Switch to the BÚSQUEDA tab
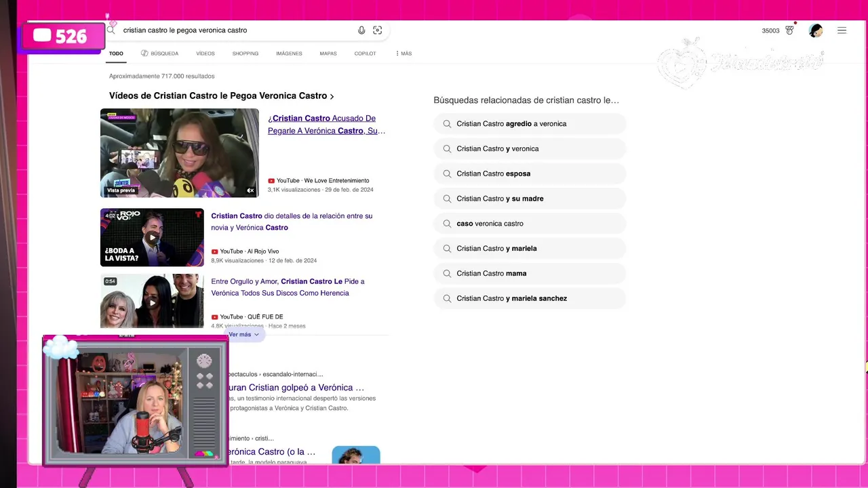This screenshot has width=868, height=488. (x=160, y=54)
